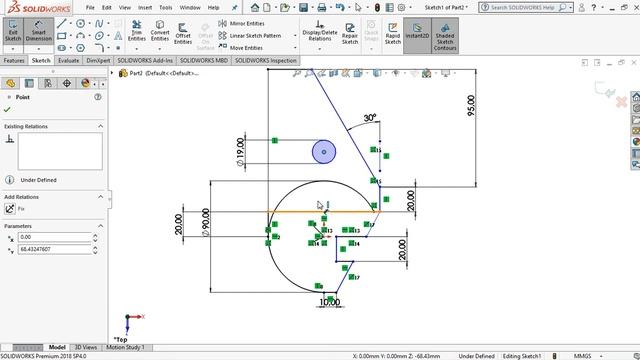Select the Corner Rectangle tool
Screen dimensions: 640x360
(x=62, y=36)
